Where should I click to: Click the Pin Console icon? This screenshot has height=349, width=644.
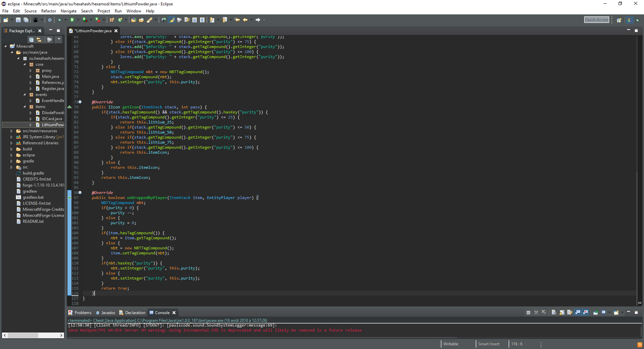[595, 312]
